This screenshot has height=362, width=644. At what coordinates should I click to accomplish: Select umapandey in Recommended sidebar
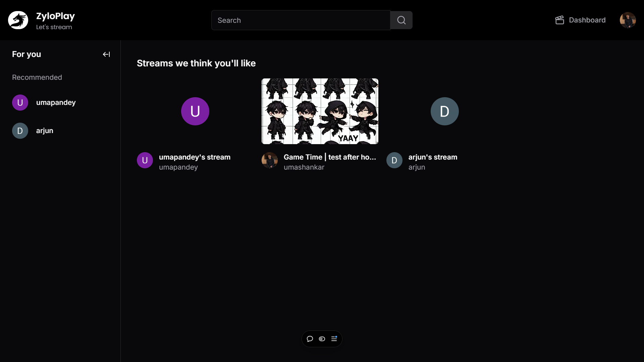pos(56,103)
